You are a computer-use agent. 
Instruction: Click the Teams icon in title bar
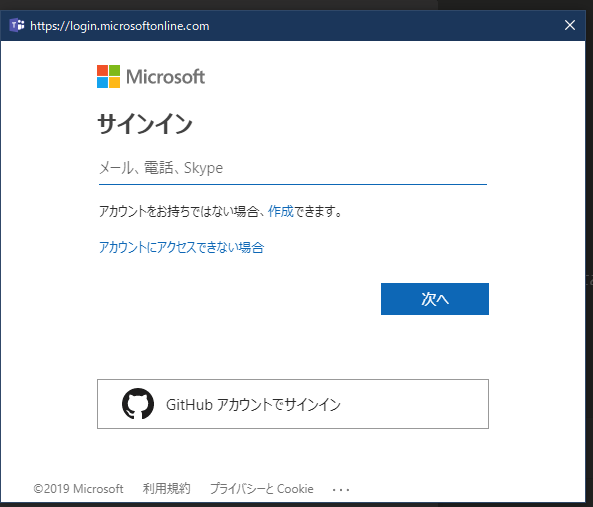17,25
